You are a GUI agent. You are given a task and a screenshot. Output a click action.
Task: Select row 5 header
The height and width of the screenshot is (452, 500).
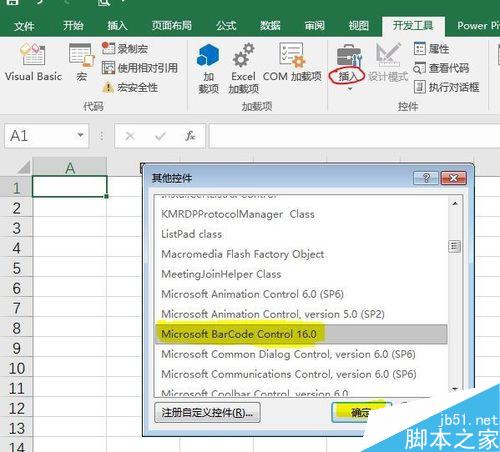click(x=16, y=268)
